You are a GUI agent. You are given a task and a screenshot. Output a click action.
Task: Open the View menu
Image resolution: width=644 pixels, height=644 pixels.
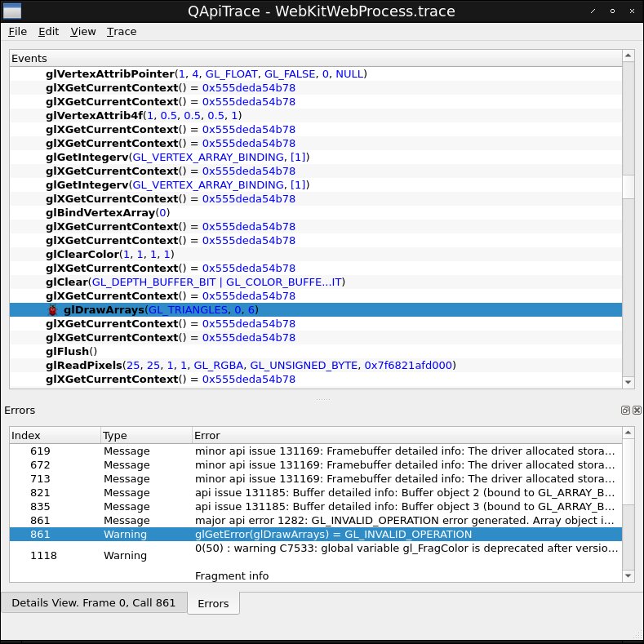coord(83,32)
